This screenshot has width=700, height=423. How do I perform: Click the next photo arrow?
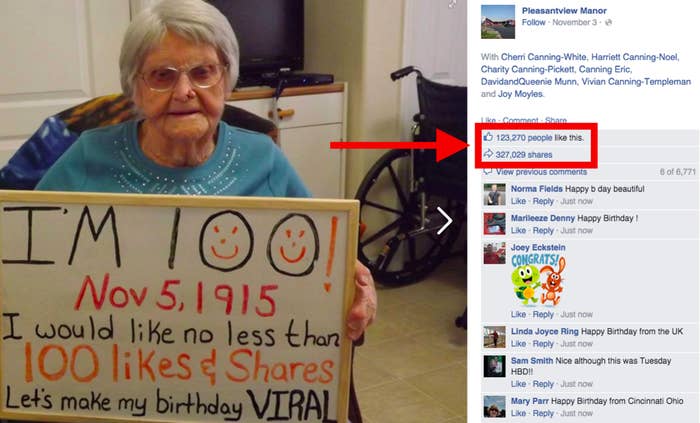444,220
